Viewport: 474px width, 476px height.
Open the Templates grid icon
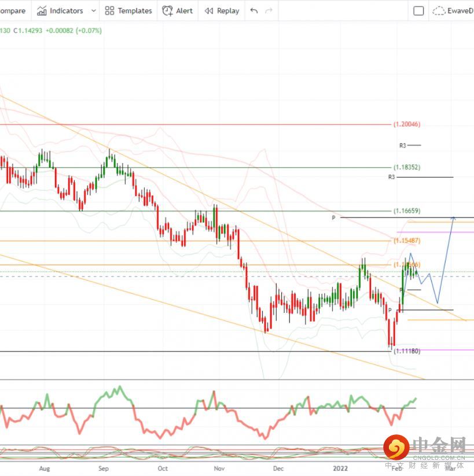point(109,11)
